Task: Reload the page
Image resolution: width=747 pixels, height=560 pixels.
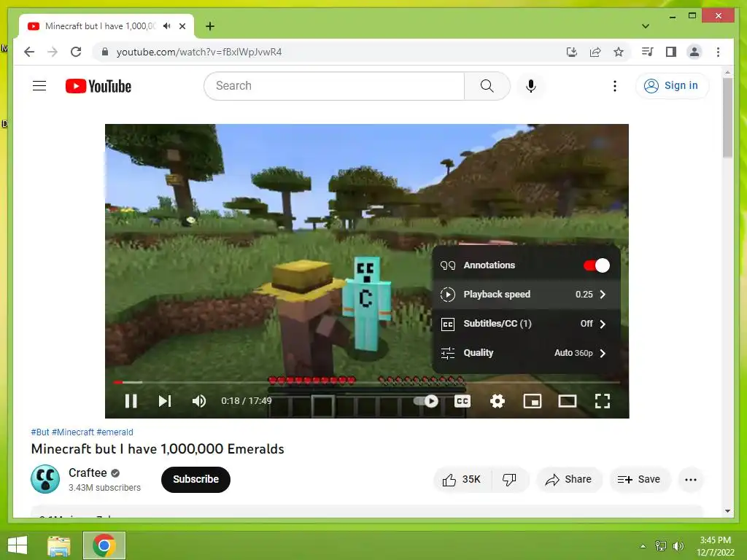Action: tap(76, 52)
